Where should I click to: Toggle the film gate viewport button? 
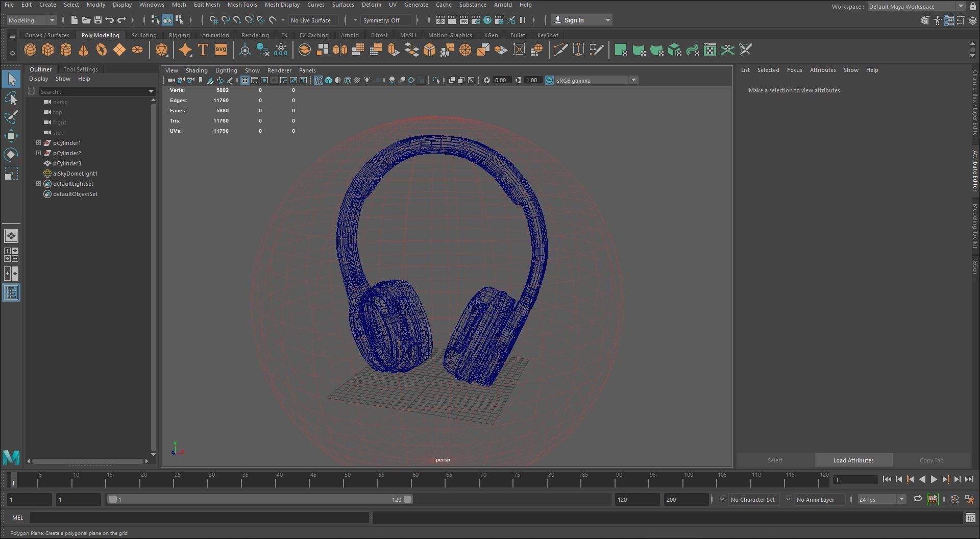(x=255, y=80)
